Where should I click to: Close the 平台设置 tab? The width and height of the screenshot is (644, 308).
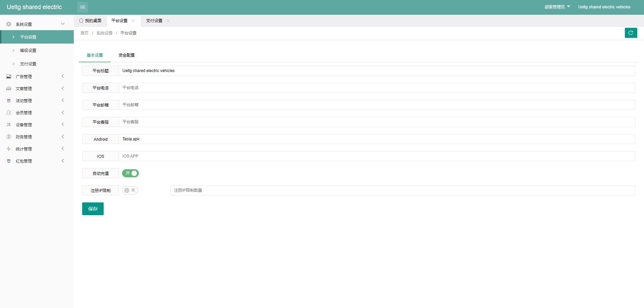(133, 21)
